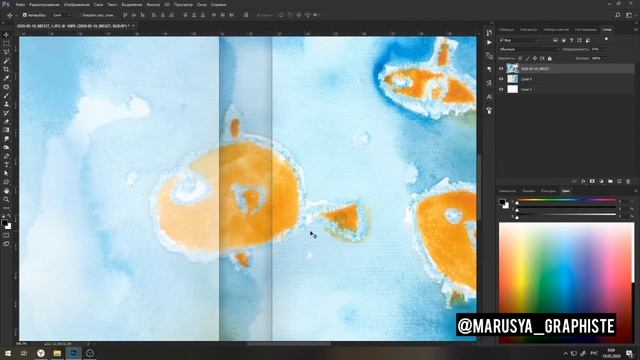
Task: Click the new group folder icon
Action: (610, 181)
